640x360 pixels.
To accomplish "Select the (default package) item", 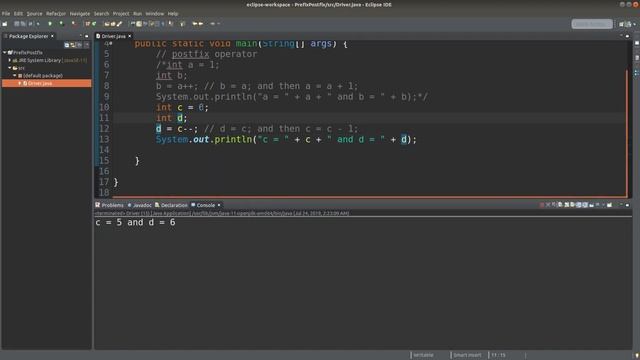I will [43, 76].
